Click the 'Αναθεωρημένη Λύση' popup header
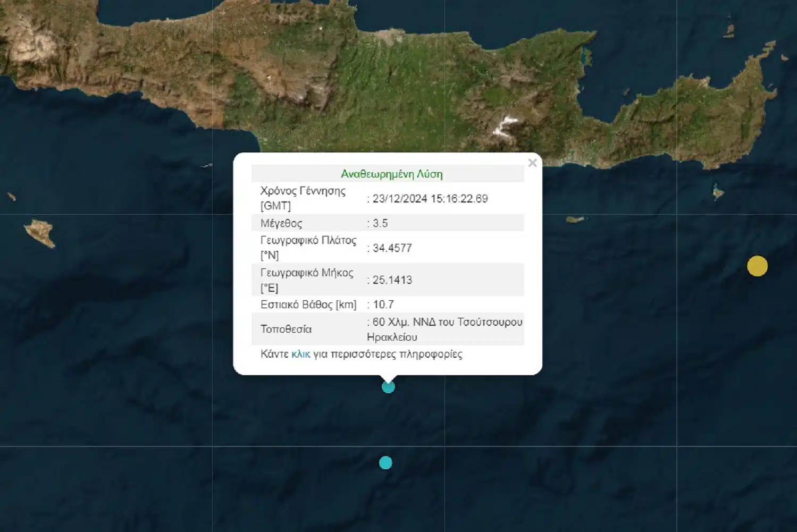 point(391,174)
